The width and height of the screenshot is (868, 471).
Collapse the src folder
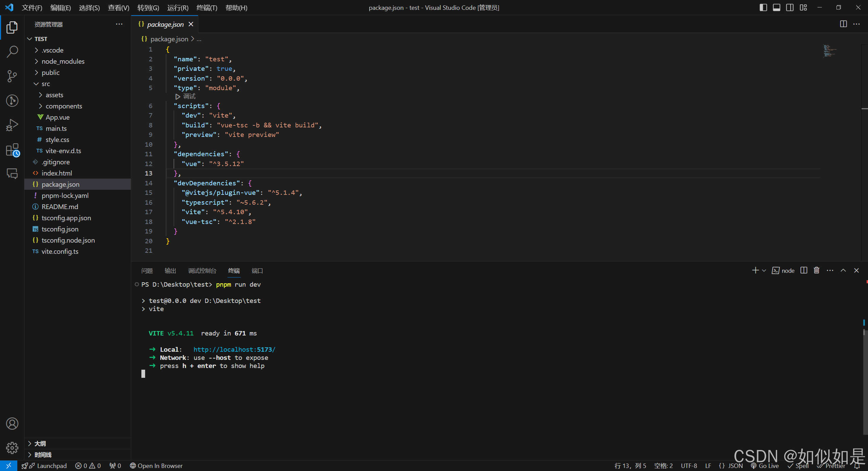45,84
